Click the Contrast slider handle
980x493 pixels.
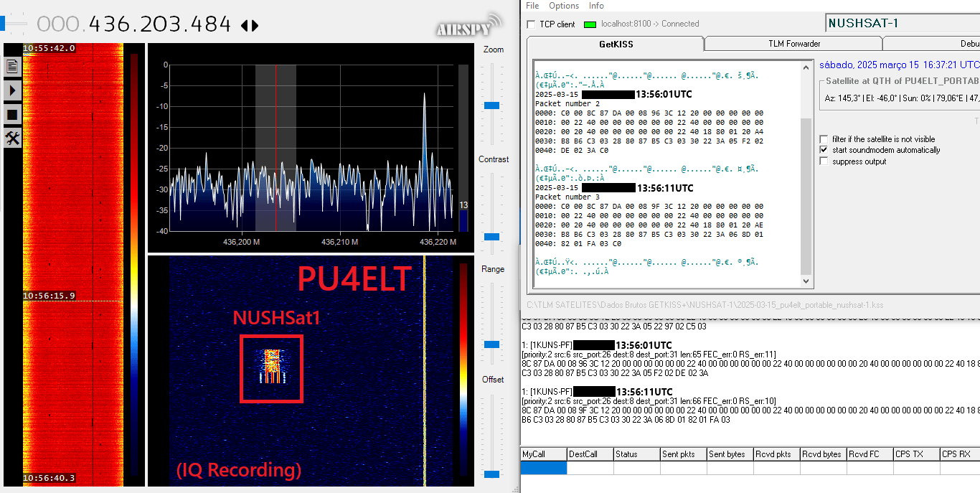pos(491,237)
